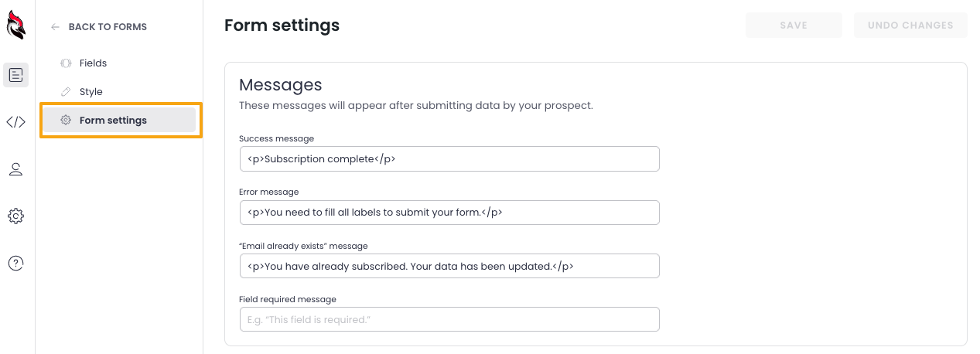980x354 pixels.
Task: Open the code brackets icon
Action: click(x=16, y=122)
